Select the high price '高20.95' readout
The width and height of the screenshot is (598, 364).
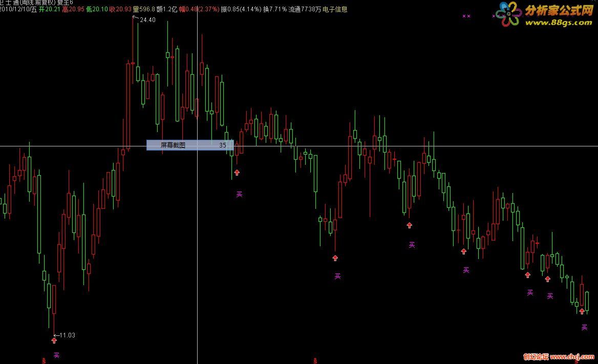pos(73,9)
